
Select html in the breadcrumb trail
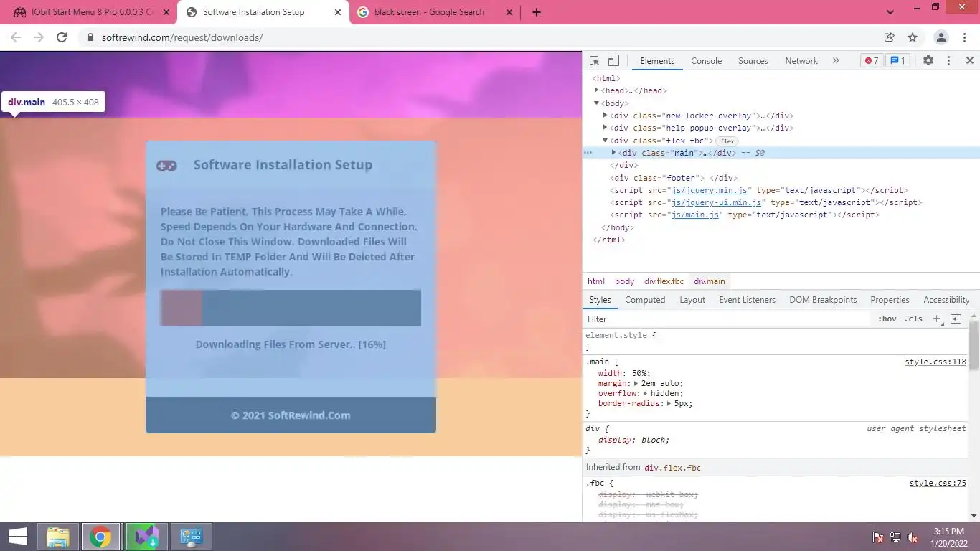[x=596, y=281]
